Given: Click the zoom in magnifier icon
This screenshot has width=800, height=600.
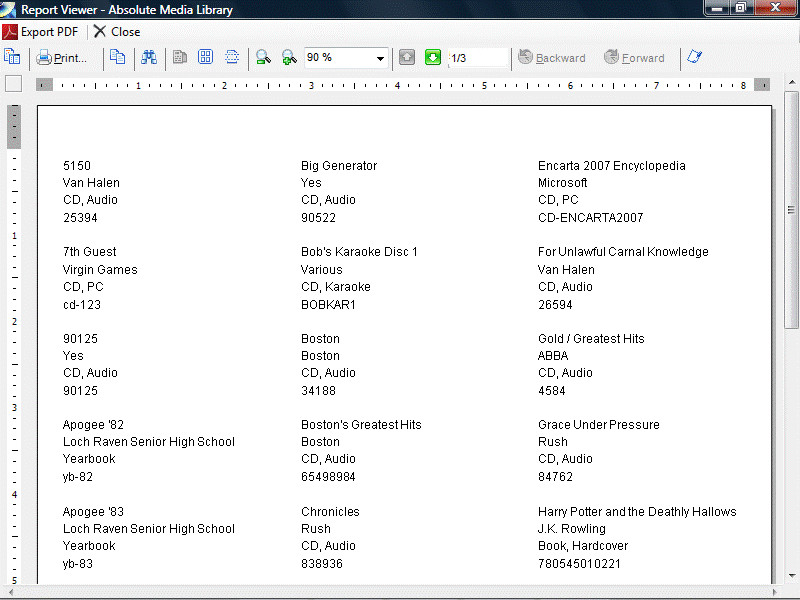Looking at the screenshot, I should click(289, 57).
